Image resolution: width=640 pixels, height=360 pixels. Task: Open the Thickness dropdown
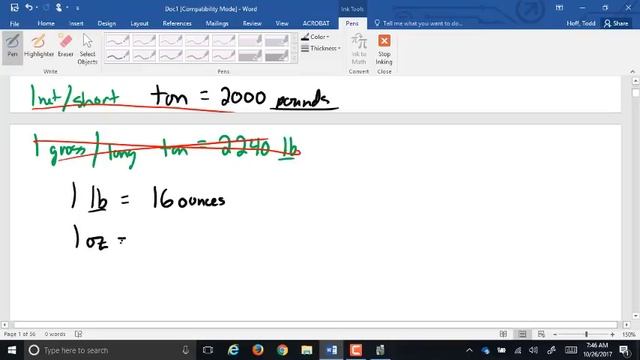coord(321,48)
